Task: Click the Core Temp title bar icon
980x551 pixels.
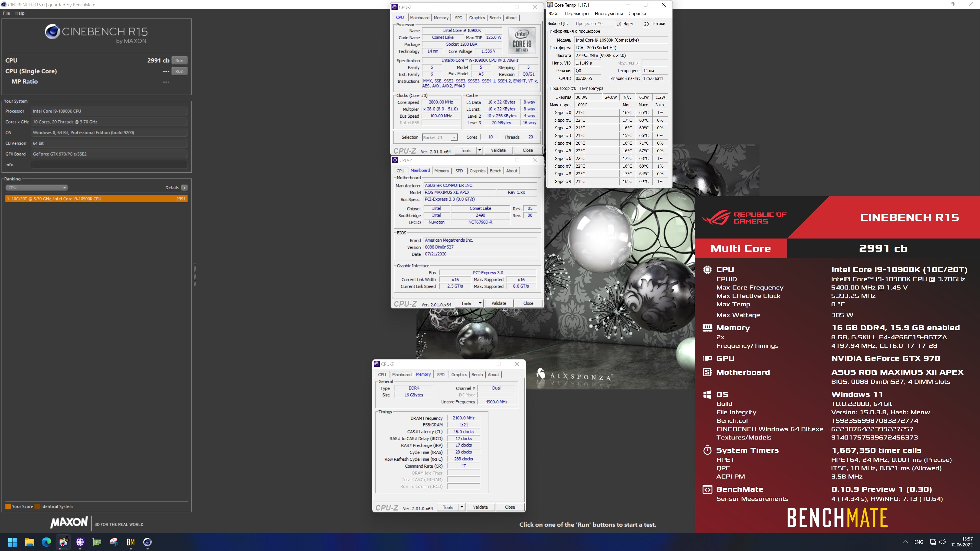Action: [x=550, y=5]
